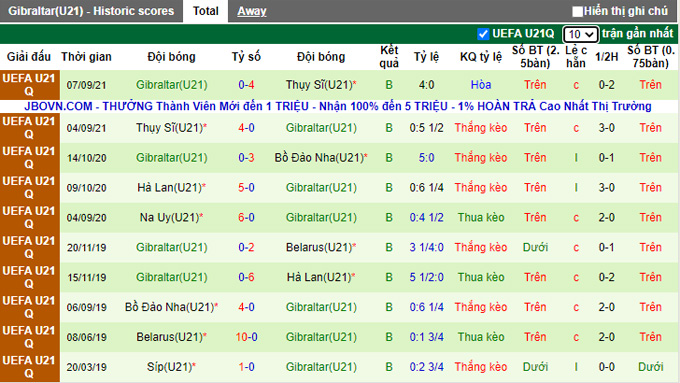The width and height of the screenshot is (680, 383).
Task: Open the recent matches count dropdown
Action: (581, 34)
